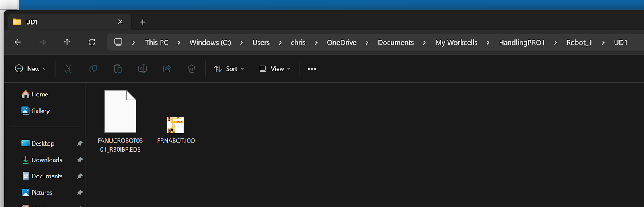Select the FANUCROBOT0301_R30IBP.EDS file
The width and height of the screenshot is (644, 207).
(x=120, y=121)
